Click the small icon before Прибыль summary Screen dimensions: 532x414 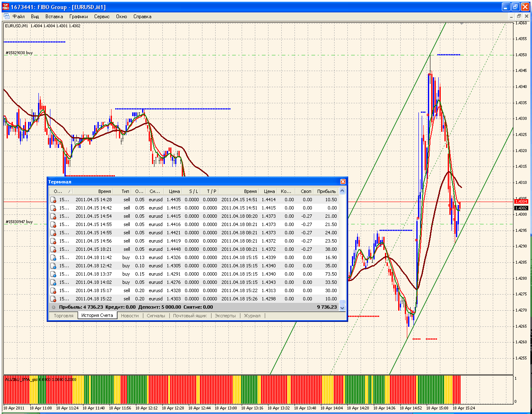53,307
